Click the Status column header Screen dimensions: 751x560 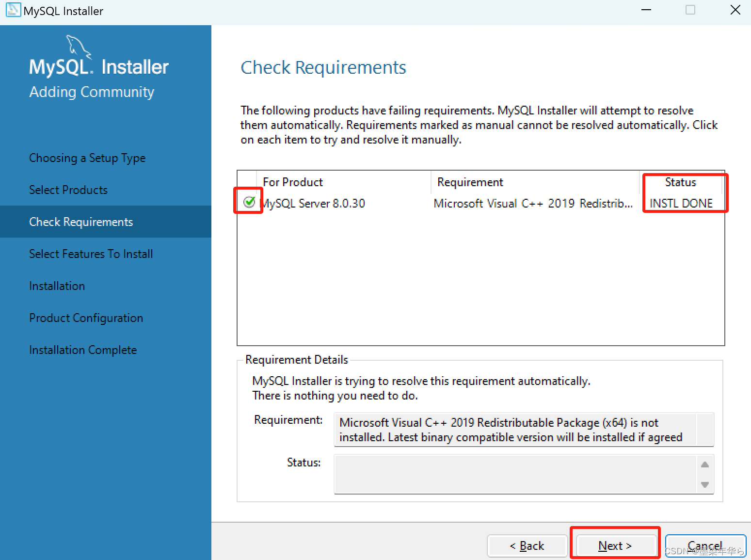[681, 182]
